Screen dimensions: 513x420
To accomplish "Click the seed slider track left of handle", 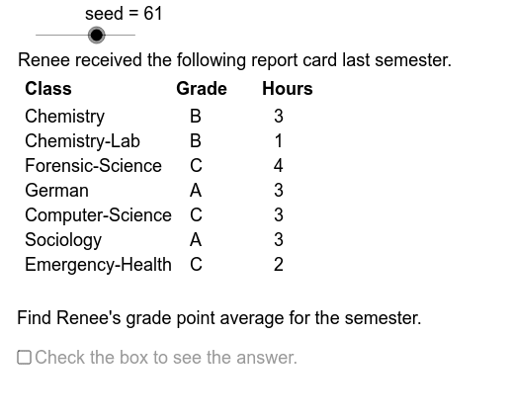I will (x=61, y=35).
